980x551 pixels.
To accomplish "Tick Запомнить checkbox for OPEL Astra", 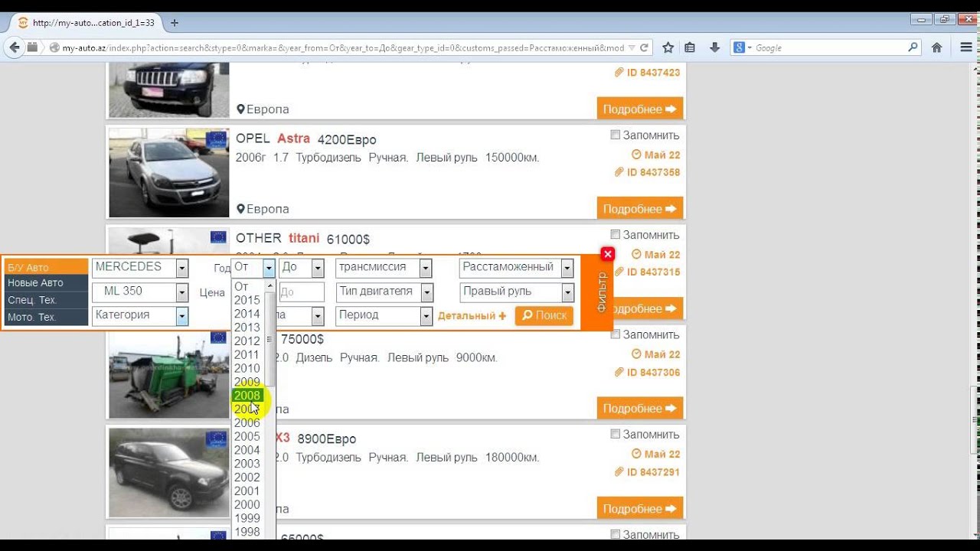I will pos(615,135).
